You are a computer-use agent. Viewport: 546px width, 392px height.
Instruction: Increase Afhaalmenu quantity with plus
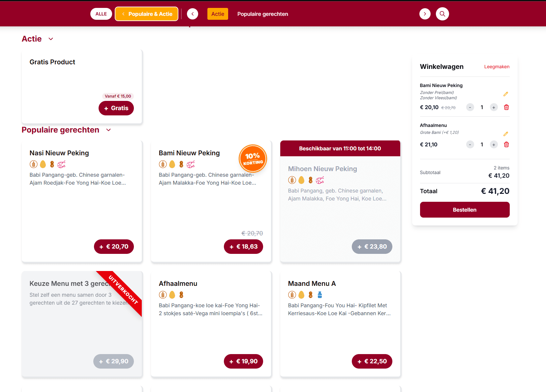tap(494, 144)
